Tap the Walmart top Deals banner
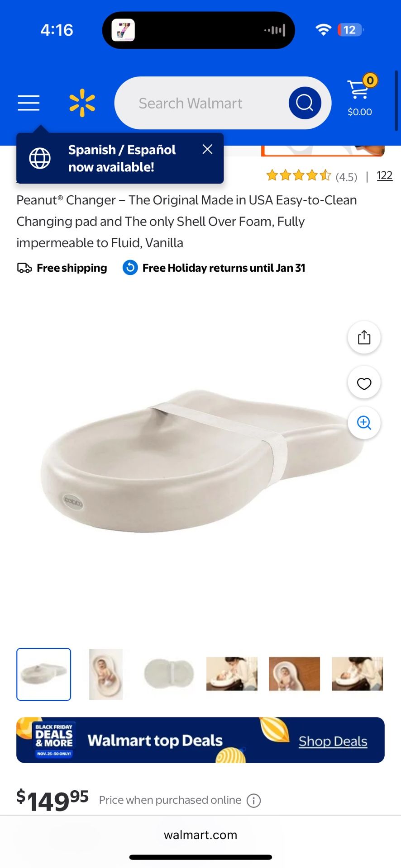Viewport: 401px width, 868px height. pos(200,740)
